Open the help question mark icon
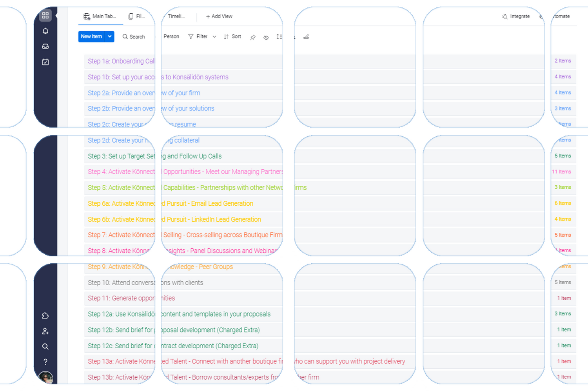This screenshot has height=391, width=588. (45, 362)
